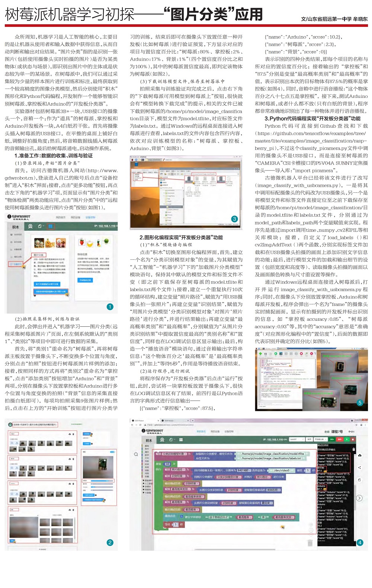Open 640*480 resolution dropdown in block
This screenshot has height=588, width=372.
tap(244, 470)
